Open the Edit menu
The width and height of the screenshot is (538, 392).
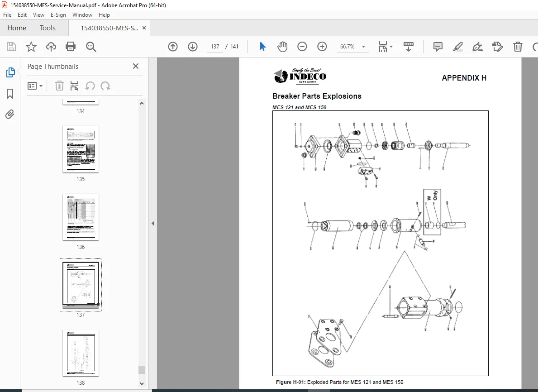pos(22,15)
